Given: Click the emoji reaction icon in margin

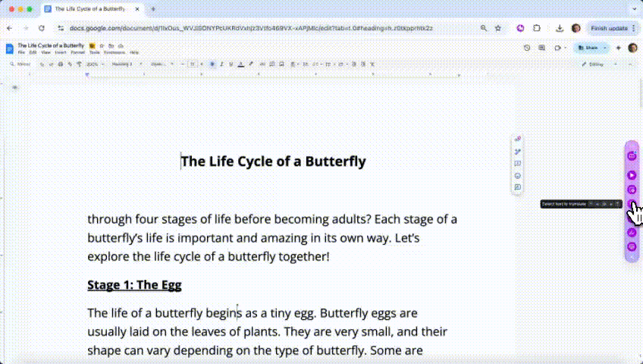Looking at the screenshot, I should pyautogui.click(x=518, y=176).
